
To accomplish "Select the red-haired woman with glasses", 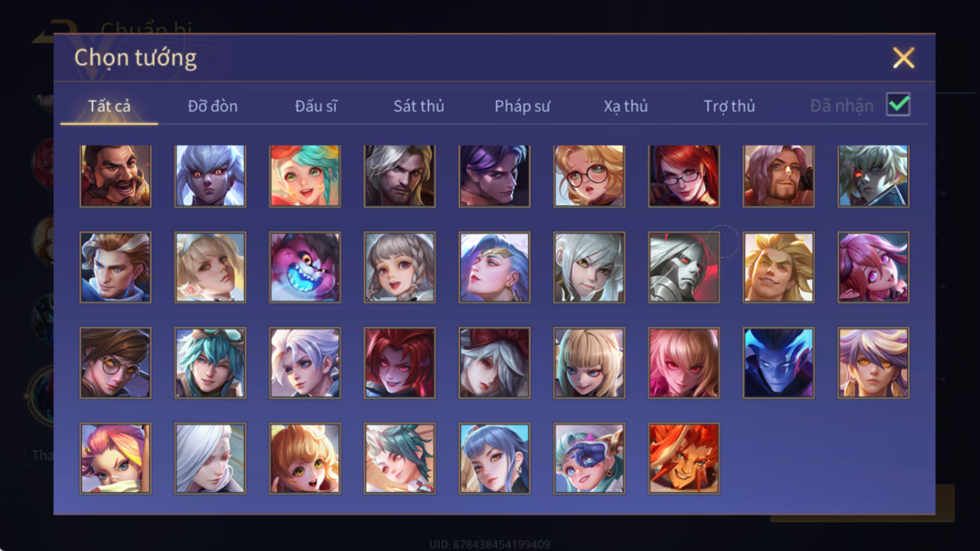I will (x=684, y=176).
